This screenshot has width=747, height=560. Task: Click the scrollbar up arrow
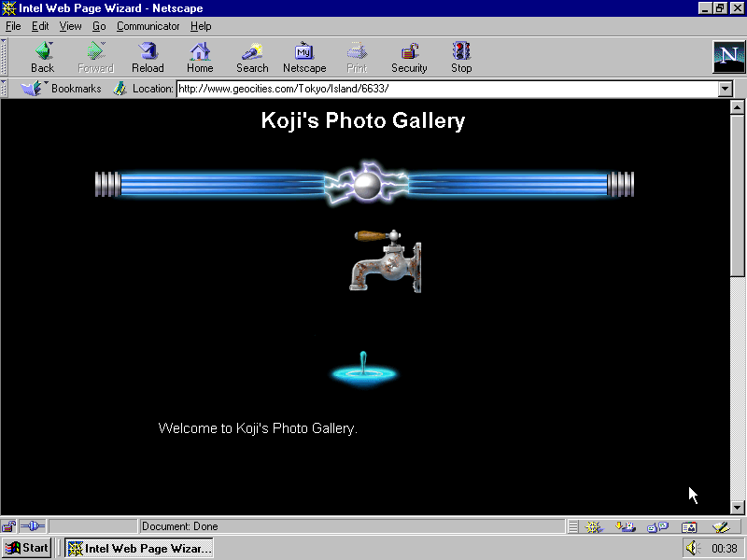coord(737,107)
